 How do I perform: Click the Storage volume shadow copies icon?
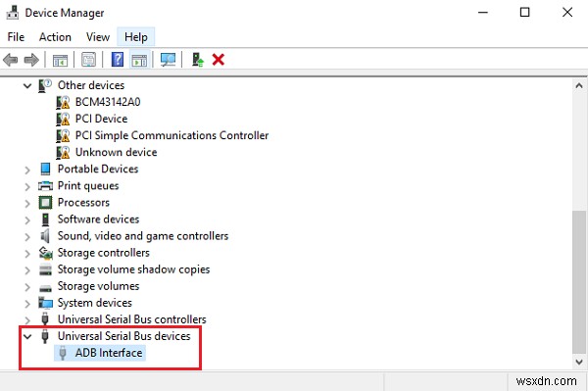(x=45, y=269)
